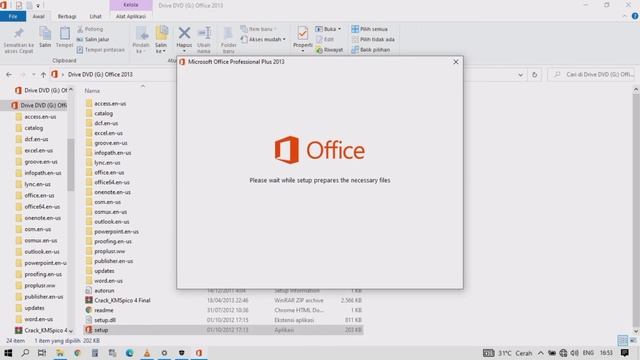This screenshot has width=640, height=360.
Task: Click the Folder baru icon
Action: 228,33
